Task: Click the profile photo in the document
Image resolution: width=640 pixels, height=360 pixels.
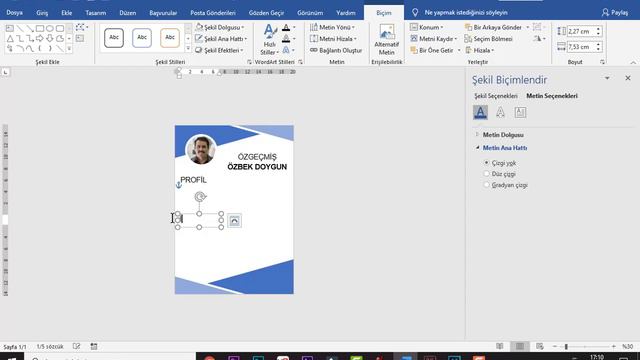Action: 201,149
